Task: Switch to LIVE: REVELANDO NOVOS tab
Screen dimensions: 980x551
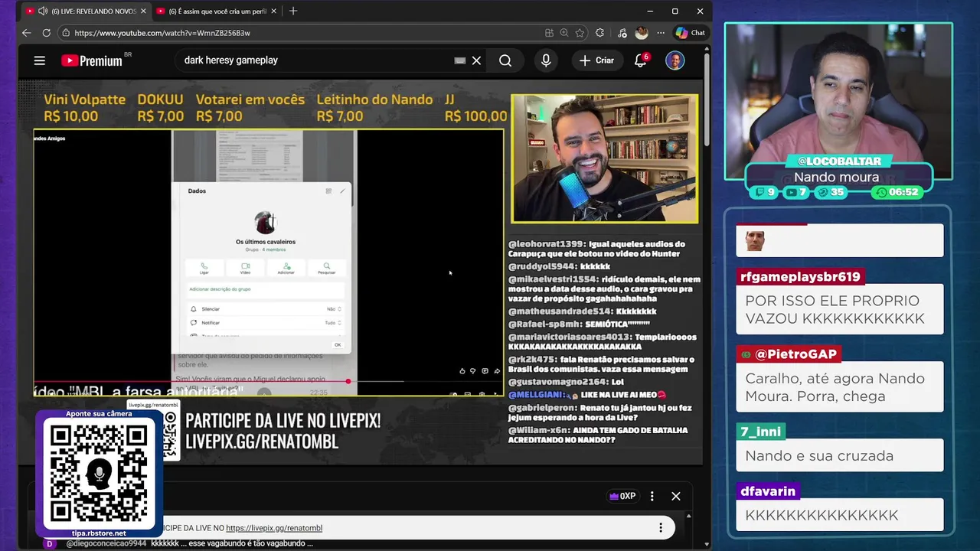Action: [x=87, y=11]
